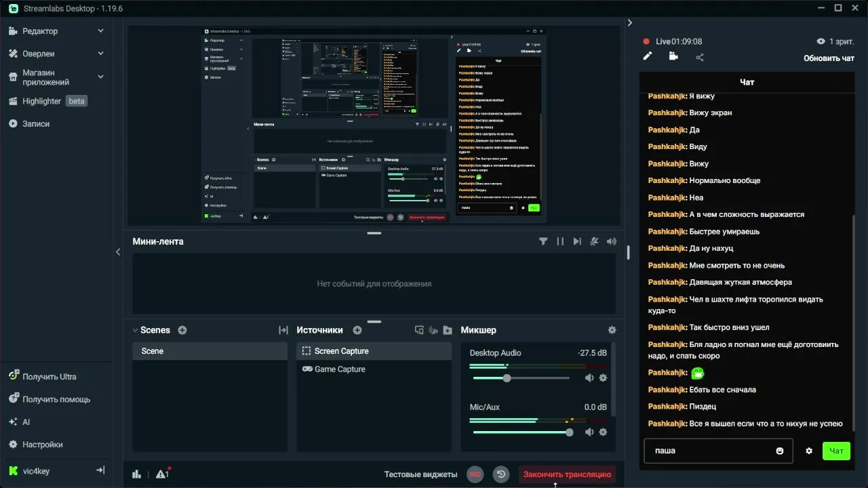Click the vic4key account name
This screenshot has height=488, width=868.
pyautogui.click(x=35, y=471)
